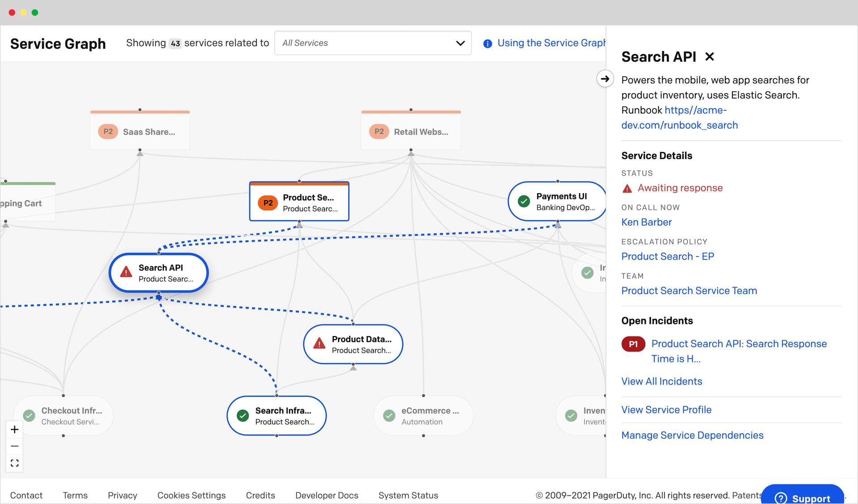Open the Product Search Service Team page

689,290
